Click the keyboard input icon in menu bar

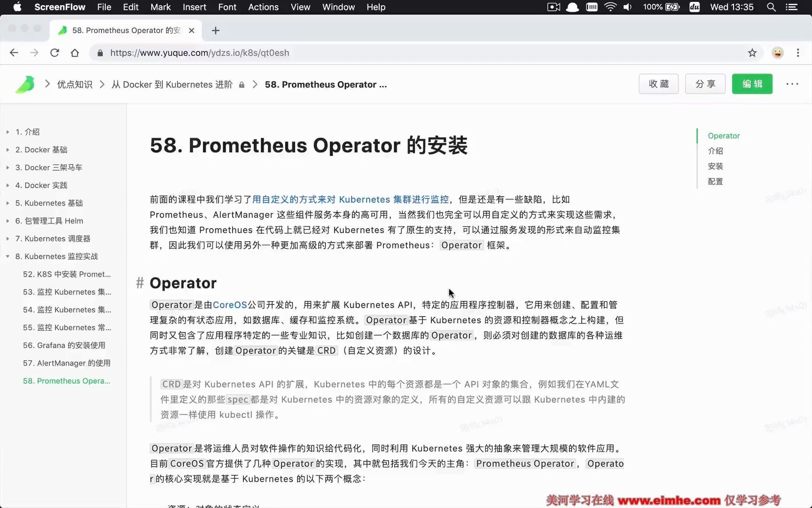592,7
